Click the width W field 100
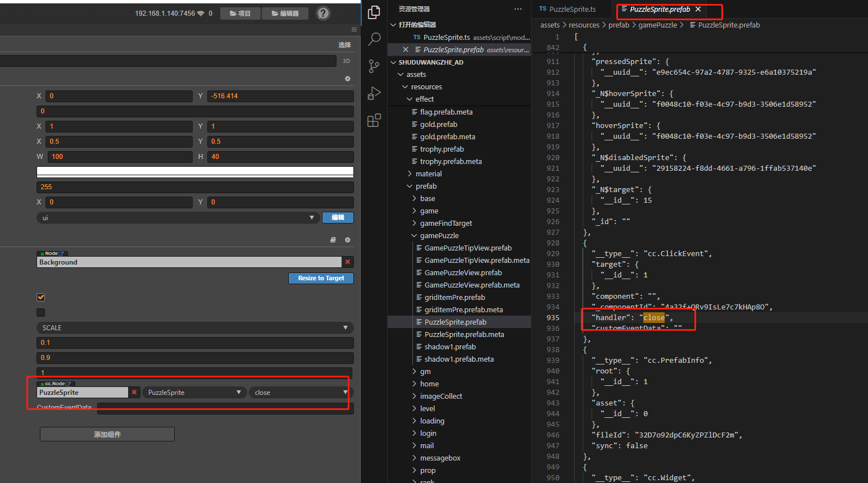Image resolution: width=868 pixels, height=483 pixels. (x=120, y=157)
